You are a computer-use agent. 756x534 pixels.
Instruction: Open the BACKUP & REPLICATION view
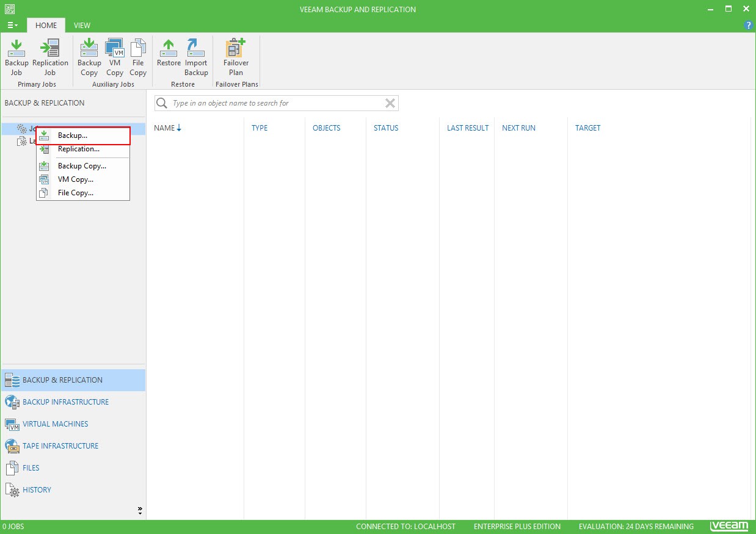(73, 380)
